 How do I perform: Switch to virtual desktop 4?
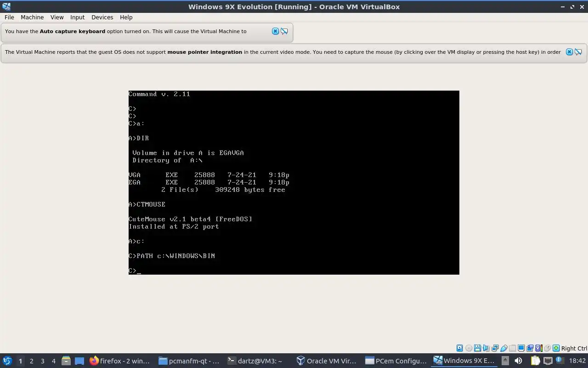[x=53, y=361]
